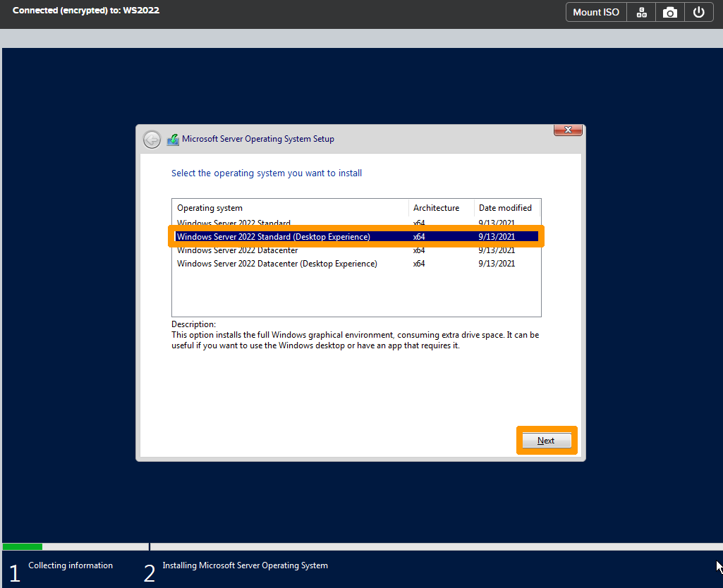Click the back arrow in the setup wizard
Screen dimensions: 723x588
point(152,139)
